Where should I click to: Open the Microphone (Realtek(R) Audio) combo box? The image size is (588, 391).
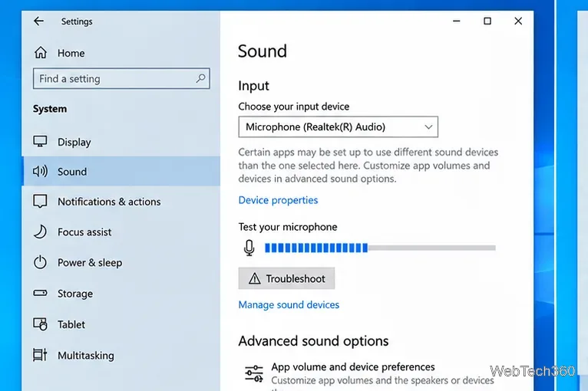click(338, 127)
